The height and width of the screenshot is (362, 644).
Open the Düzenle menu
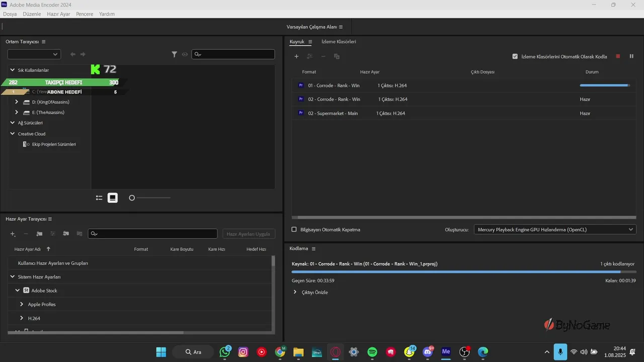coord(32,14)
